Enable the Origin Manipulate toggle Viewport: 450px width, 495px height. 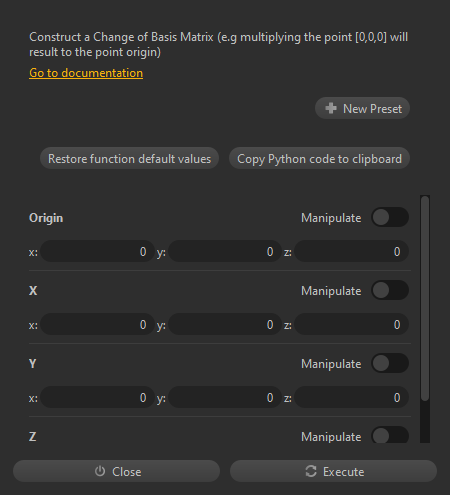pyautogui.click(x=390, y=217)
